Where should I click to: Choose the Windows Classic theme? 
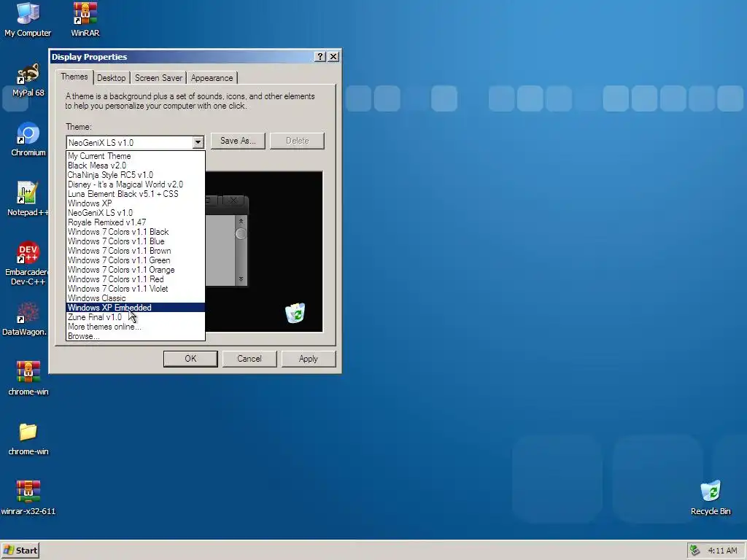135,298
